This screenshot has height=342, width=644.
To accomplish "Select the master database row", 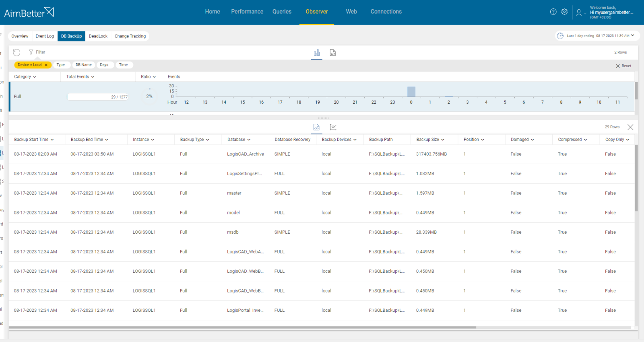I will (x=321, y=194).
